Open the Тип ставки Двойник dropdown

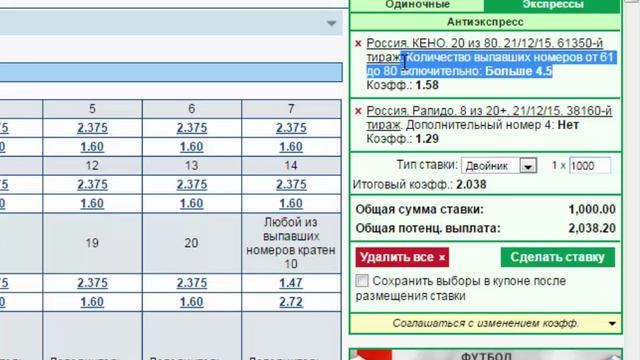499,166
